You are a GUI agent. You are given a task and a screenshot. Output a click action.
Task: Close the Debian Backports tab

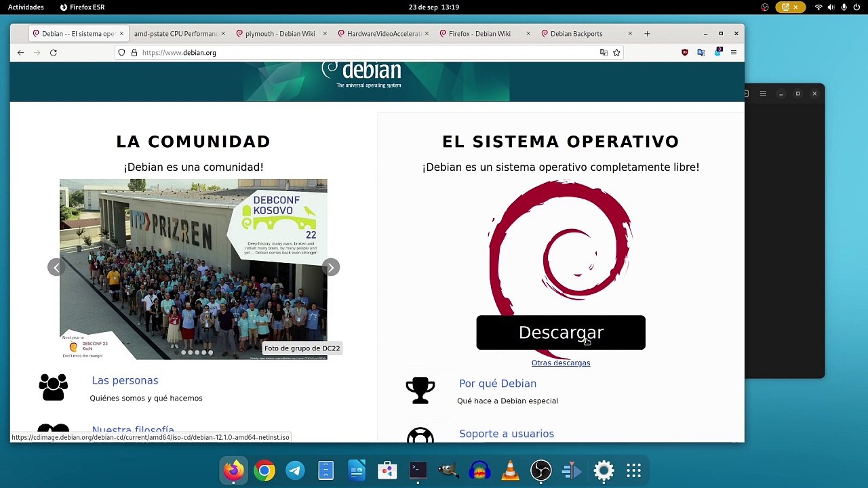[630, 34]
